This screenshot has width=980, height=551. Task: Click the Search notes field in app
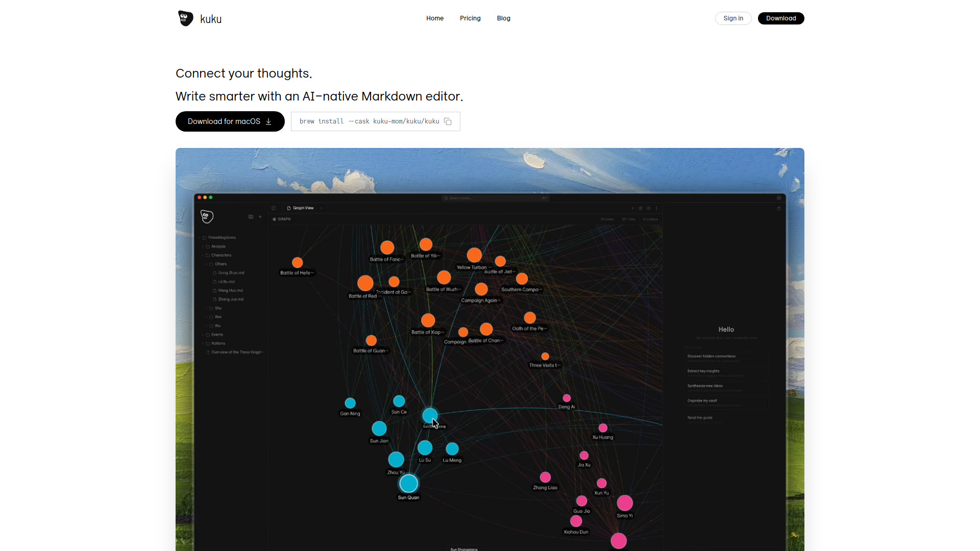pyautogui.click(x=495, y=198)
